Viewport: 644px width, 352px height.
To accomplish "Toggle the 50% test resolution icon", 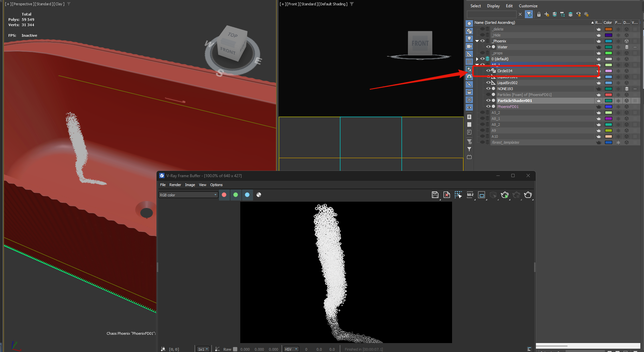I will pyautogui.click(x=470, y=195).
